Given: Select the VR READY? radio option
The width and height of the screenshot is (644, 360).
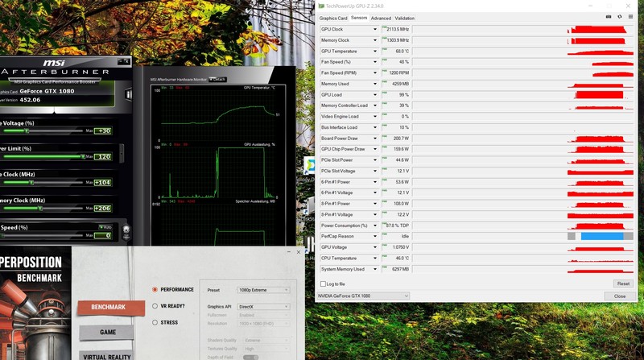Looking at the screenshot, I should click(155, 306).
